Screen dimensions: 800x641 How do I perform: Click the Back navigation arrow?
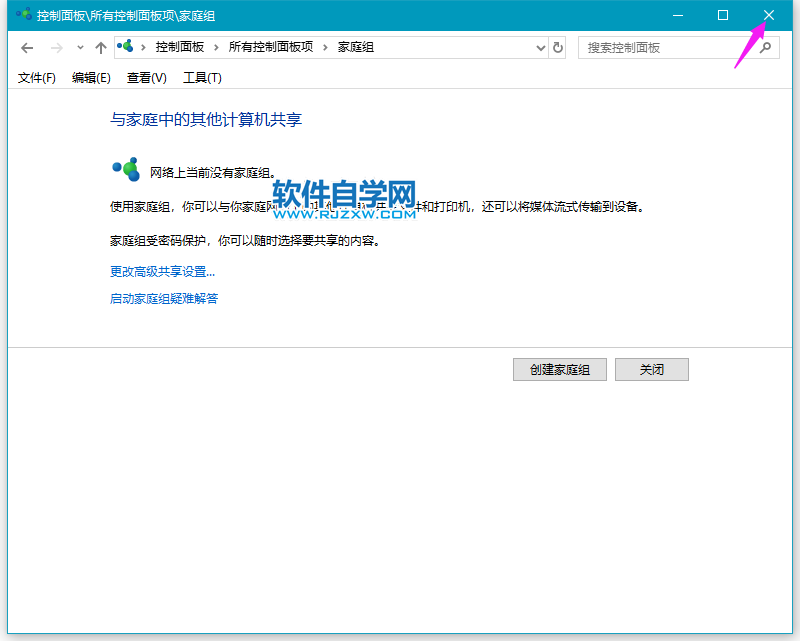point(27,48)
